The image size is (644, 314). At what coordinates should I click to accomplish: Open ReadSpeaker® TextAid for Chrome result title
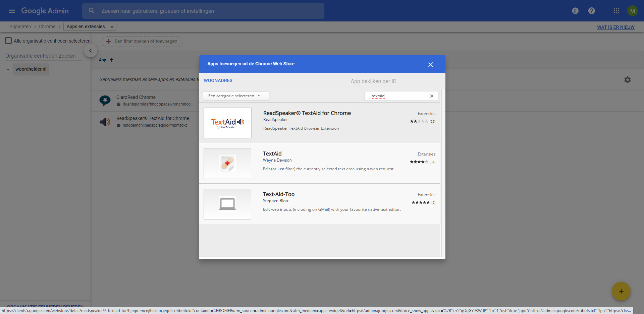[307, 113]
